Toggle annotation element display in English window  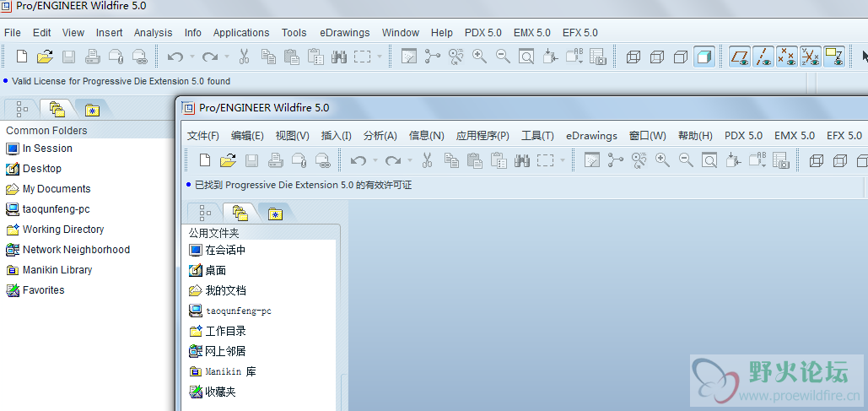tap(833, 57)
